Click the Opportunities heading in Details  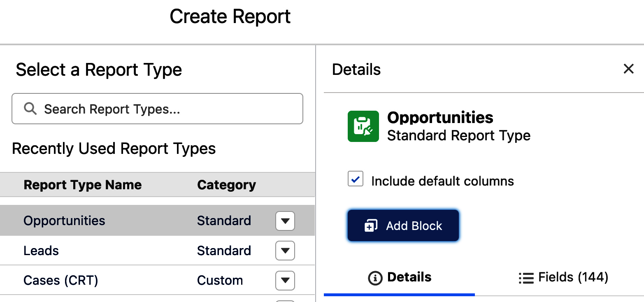[440, 118]
